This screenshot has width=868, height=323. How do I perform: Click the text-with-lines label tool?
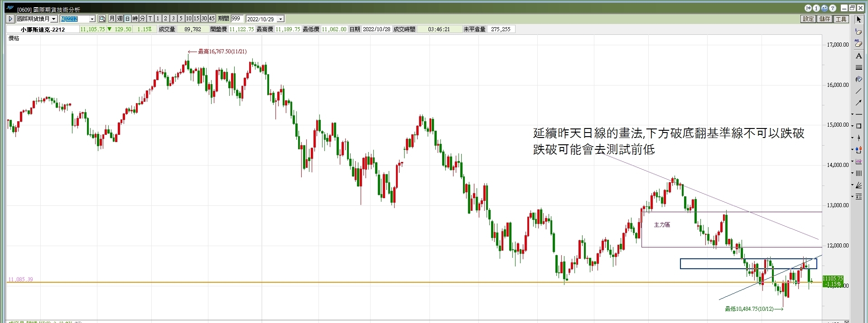click(859, 197)
